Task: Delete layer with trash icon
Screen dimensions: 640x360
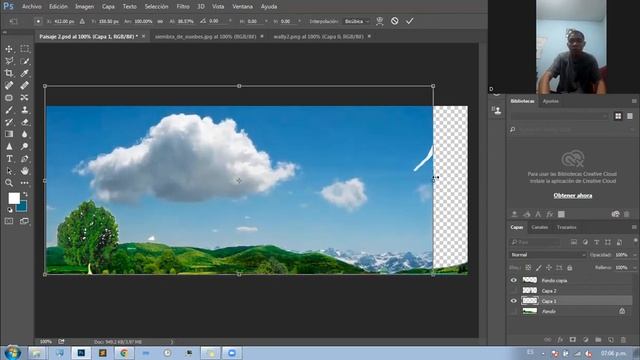Action: pyautogui.click(x=623, y=340)
